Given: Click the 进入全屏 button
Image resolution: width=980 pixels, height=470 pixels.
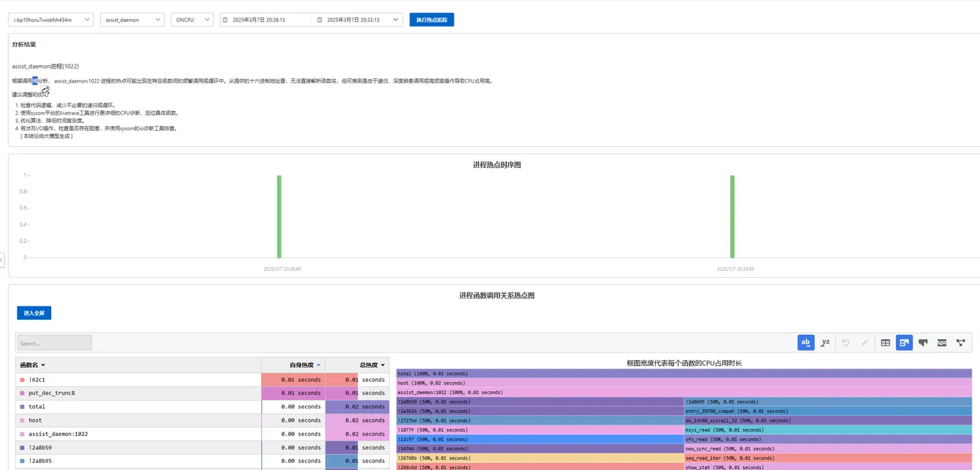Looking at the screenshot, I should 34,313.
